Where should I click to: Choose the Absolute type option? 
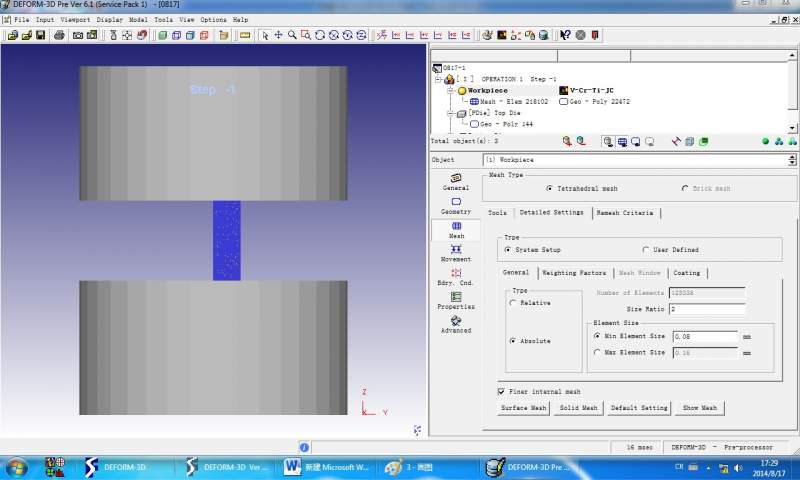pos(513,341)
